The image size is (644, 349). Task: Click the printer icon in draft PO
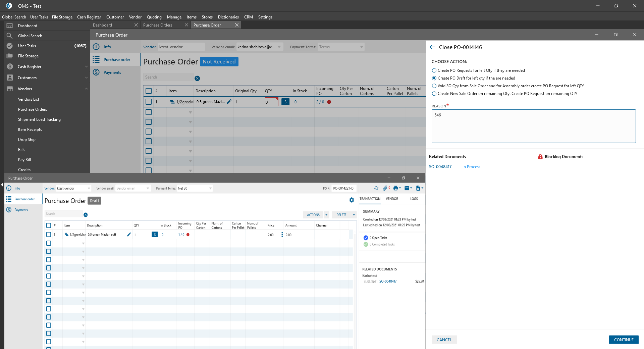pyautogui.click(x=396, y=188)
